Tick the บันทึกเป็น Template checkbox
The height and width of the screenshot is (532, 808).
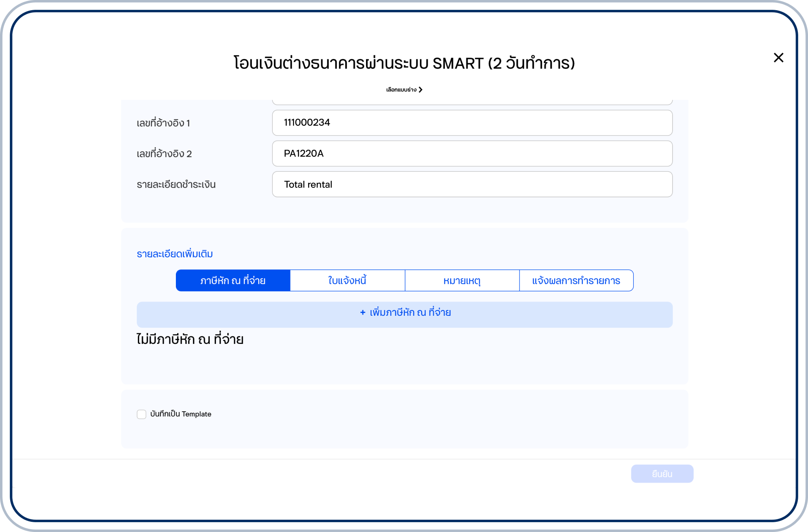[x=142, y=414]
